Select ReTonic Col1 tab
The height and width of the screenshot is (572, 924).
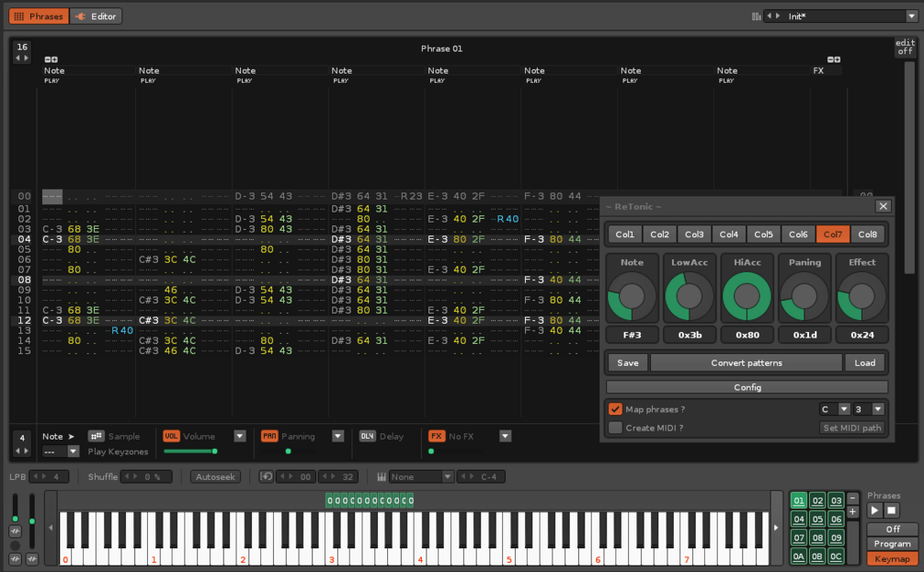click(x=624, y=235)
